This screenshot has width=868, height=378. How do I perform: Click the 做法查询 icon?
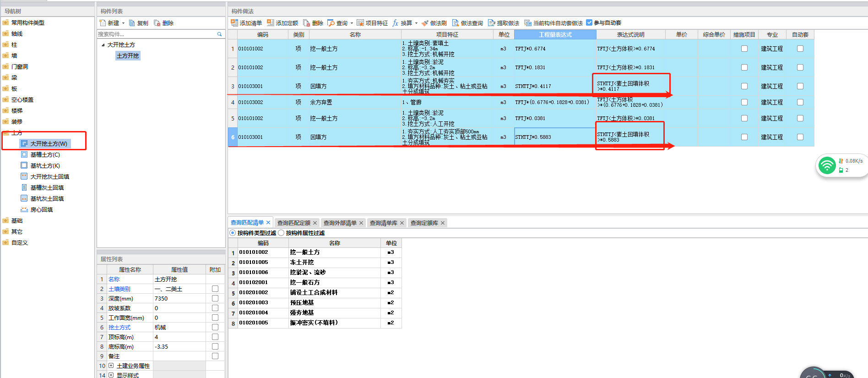click(456, 23)
